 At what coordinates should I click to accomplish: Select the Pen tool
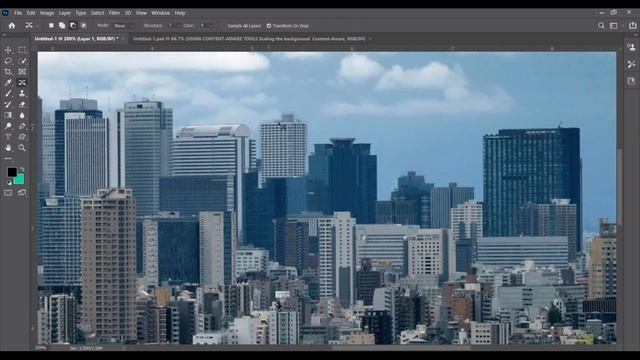[x=22, y=126]
